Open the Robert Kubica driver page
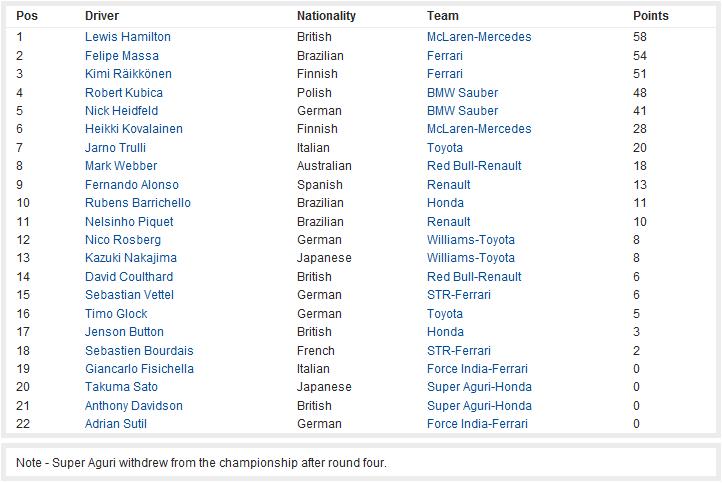 tap(123, 93)
